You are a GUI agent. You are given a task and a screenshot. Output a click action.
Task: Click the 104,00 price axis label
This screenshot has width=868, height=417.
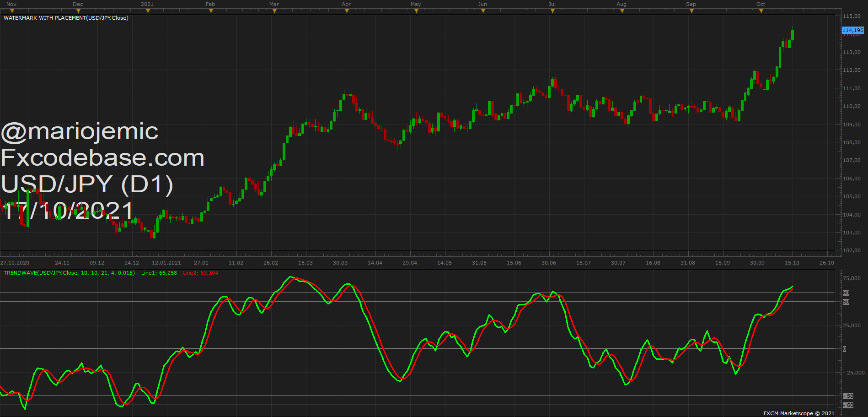pos(852,215)
